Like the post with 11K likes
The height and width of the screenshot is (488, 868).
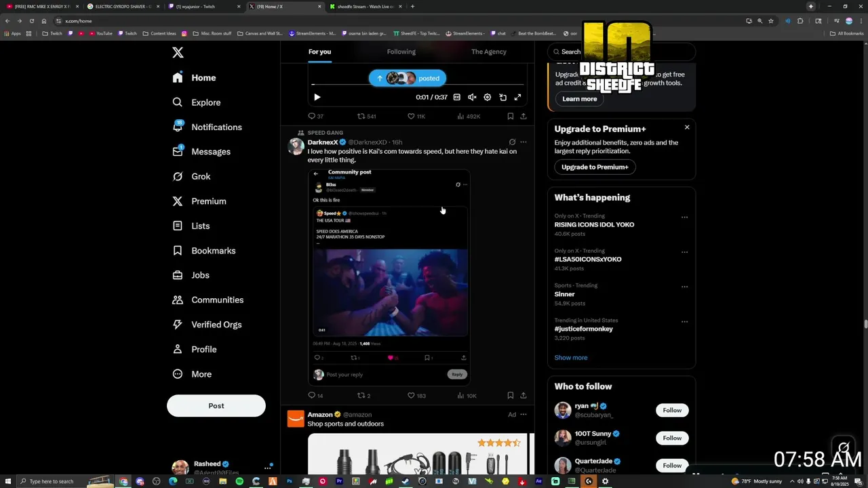click(x=416, y=117)
